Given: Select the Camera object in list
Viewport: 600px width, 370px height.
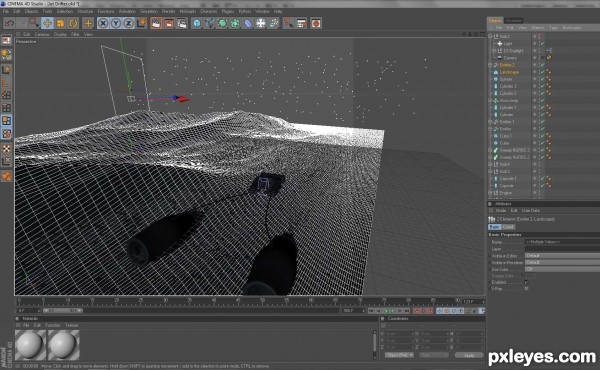Looking at the screenshot, I should pyautogui.click(x=510, y=58).
